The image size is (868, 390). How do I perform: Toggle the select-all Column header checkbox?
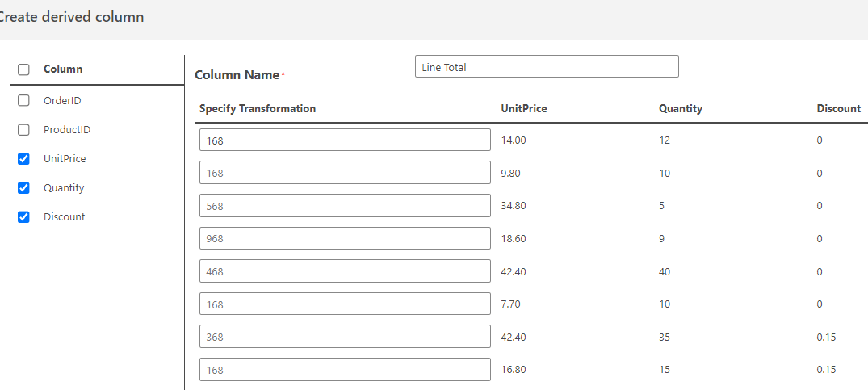click(x=23, y=69)
